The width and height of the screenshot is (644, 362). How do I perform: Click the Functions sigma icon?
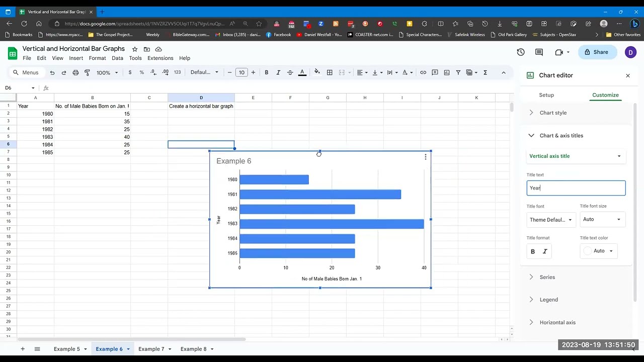point(485,72)
